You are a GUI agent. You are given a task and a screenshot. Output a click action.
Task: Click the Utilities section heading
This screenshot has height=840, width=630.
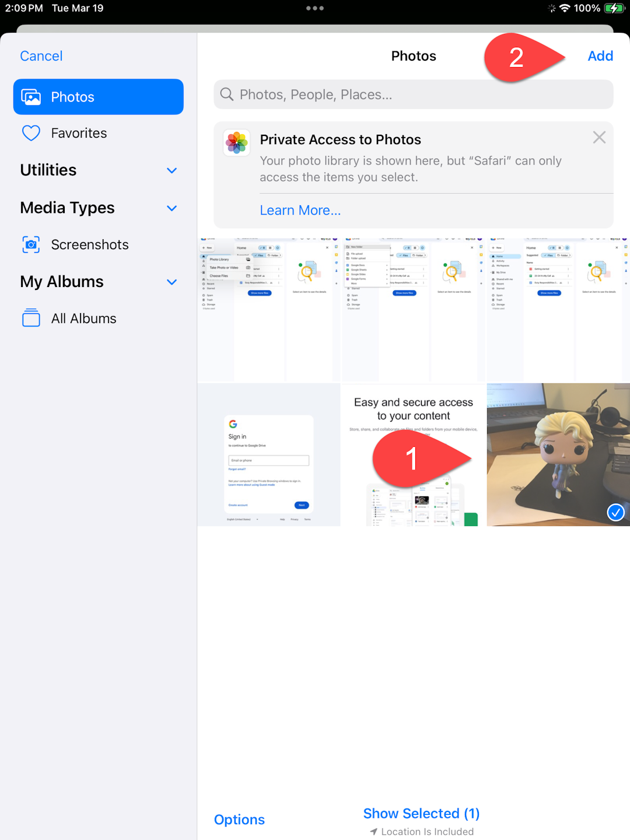pos(48,170)
